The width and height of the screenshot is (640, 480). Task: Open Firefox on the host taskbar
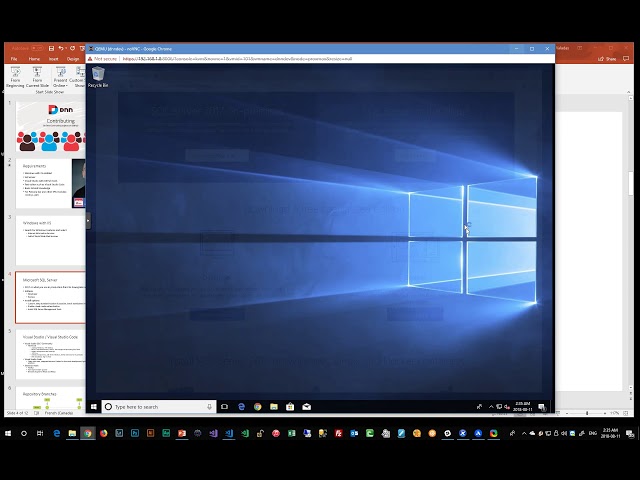pyautogui.click(x=104, y=433)
